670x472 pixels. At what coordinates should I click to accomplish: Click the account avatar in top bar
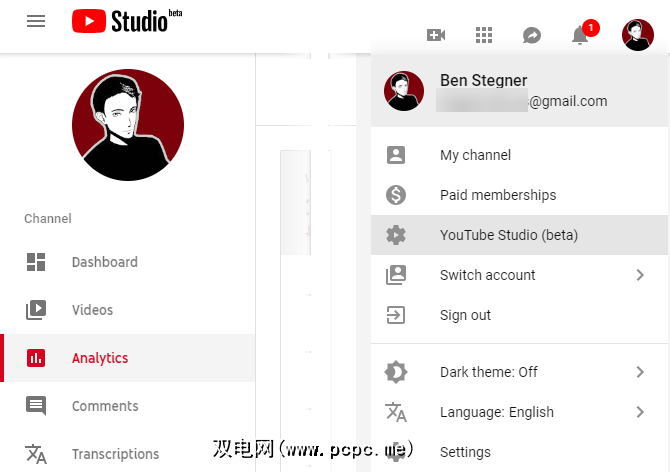(x=638, y=35)
